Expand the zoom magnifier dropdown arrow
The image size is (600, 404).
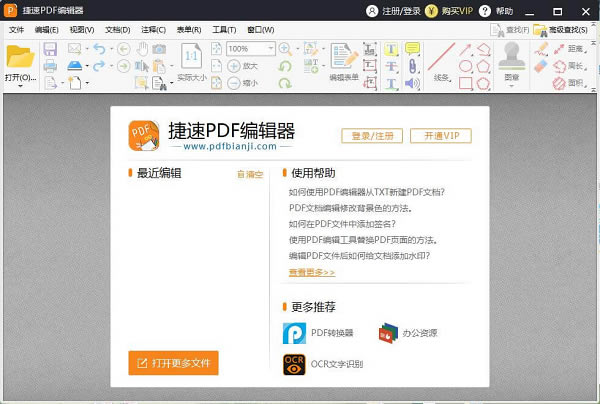coord(297,49)
